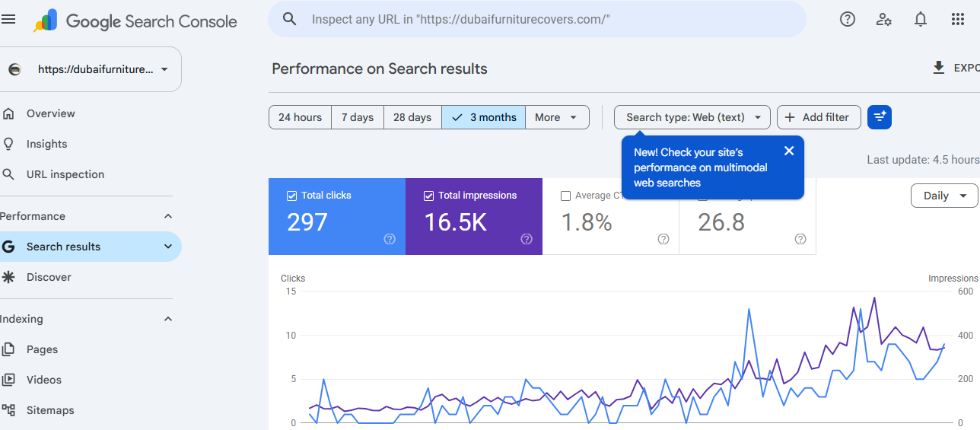Open users and permissions settings icon
Viewport: 980px width, 430px height.
coord(884,20)
